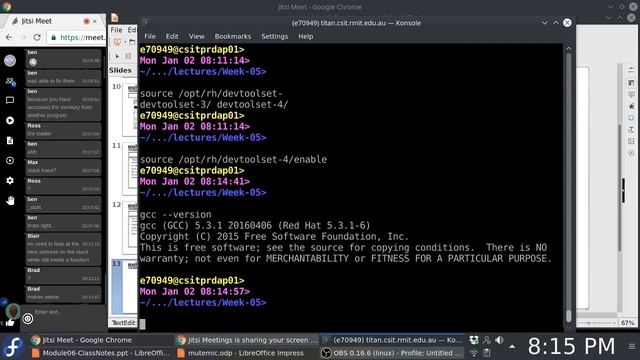640x360 pixels.
Task: Open the Konsole window dropdown arrow button
Action: click(544, 23)
